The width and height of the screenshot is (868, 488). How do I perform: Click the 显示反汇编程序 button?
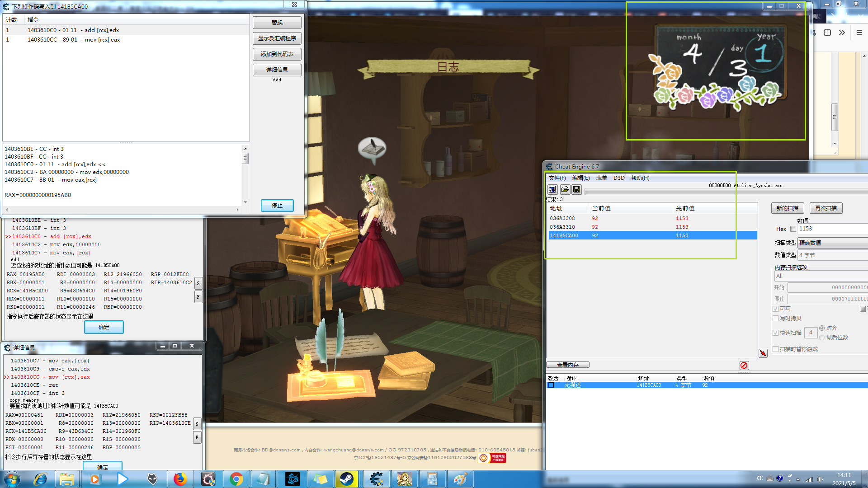point(277,38)
